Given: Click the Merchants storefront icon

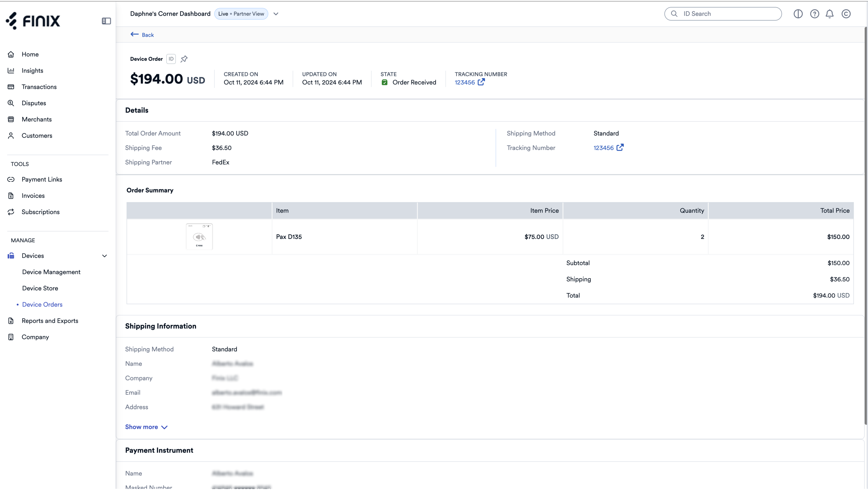Looking at the screenshot, I should [x=11, y=119].
